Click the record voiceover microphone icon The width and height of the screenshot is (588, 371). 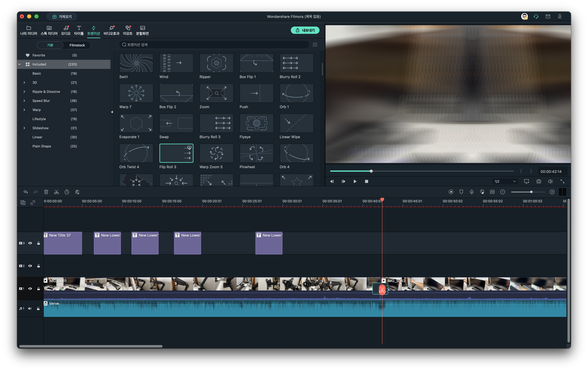click(x=472, y=192)
